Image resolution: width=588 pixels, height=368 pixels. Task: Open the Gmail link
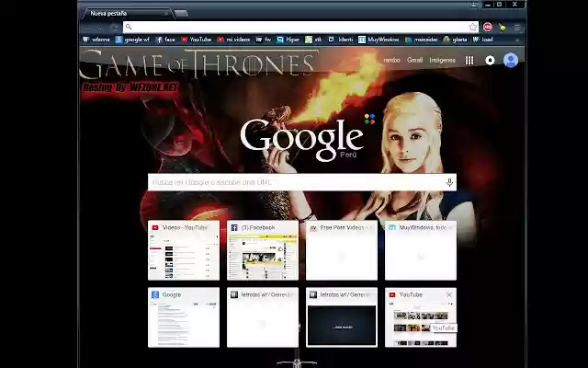point(414,60)
